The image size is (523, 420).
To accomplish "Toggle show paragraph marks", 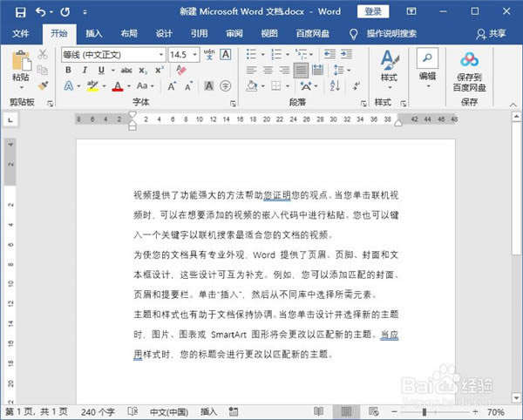I will pos(357,86).
